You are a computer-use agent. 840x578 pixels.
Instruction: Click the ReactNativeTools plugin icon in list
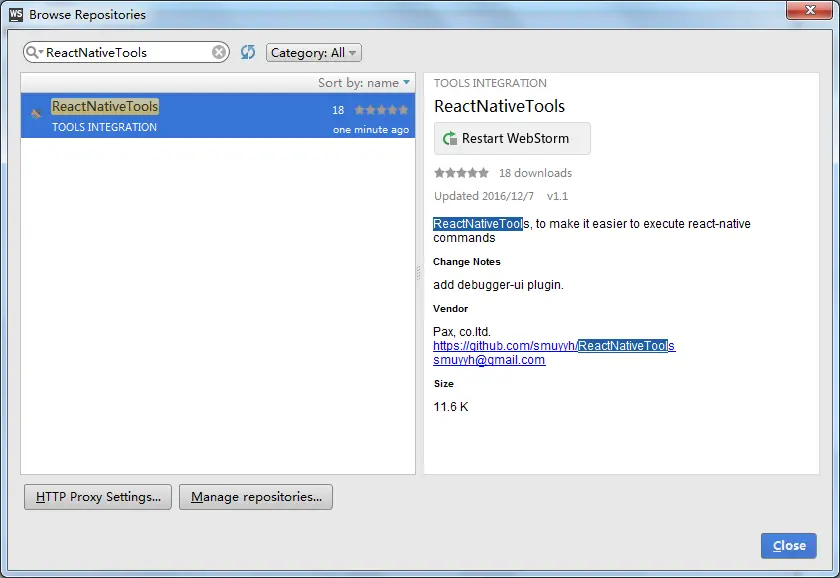pos(36,113)
